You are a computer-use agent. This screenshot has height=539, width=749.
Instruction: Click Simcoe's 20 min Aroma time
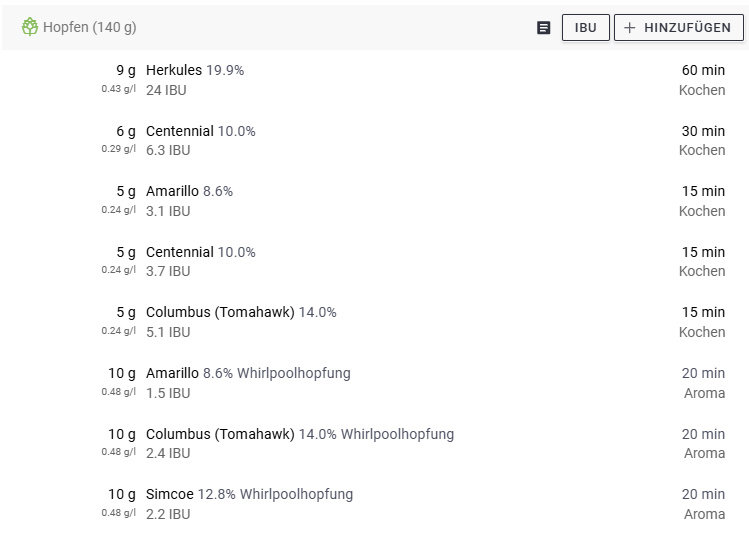[x=703, y=503]
